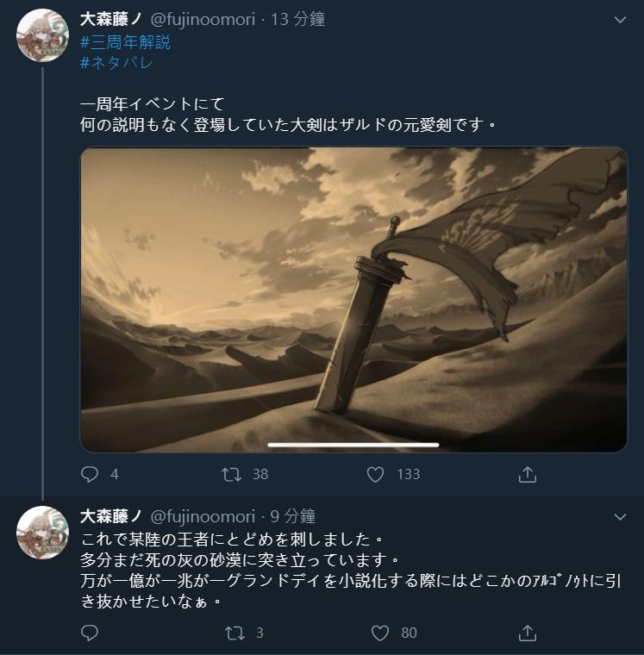Retweet the first tweet with 38 retweets
The image size is (644, 655).
click(231, 474)
